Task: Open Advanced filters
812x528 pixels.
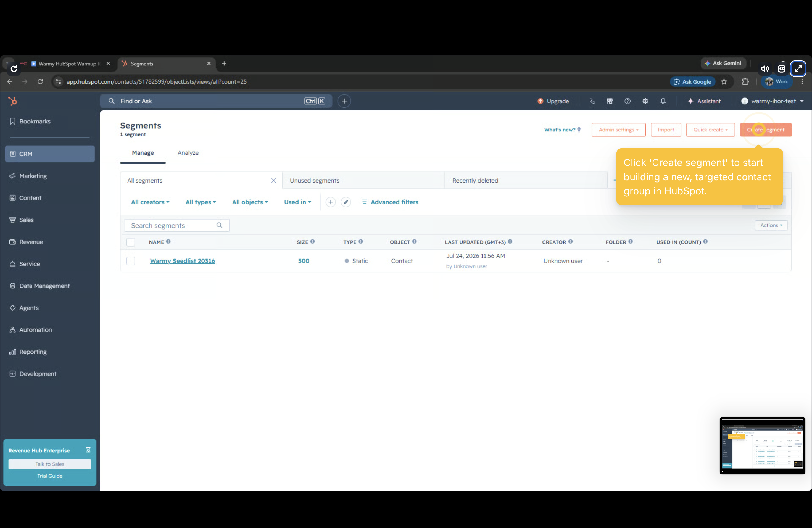Action: click(390, 202)
